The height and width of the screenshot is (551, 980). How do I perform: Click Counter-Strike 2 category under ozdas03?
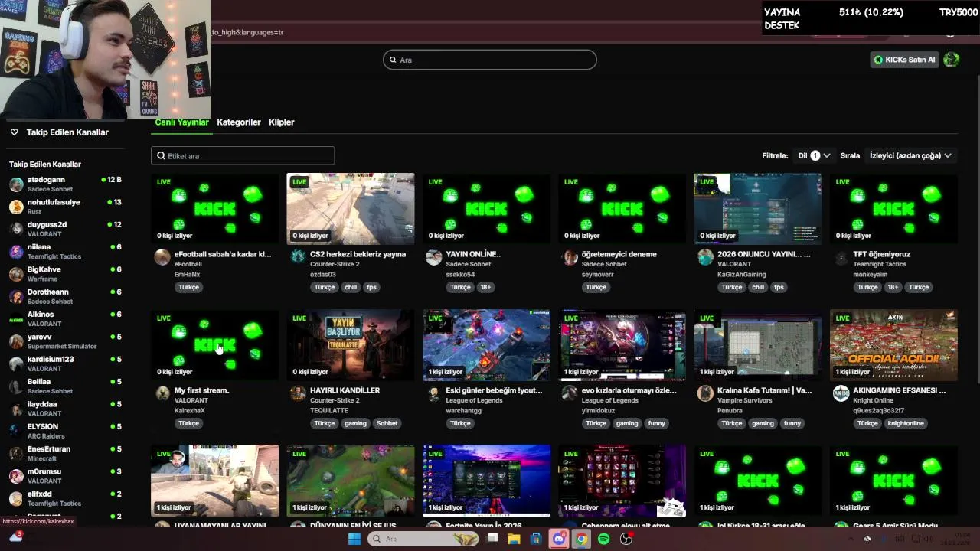pyautogui.click(x=335, y=264)
